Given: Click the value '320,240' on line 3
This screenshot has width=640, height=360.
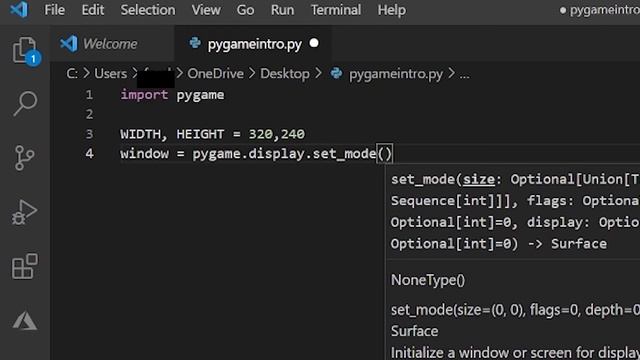Looking at the screenshot, I should (x=276, y=134).
